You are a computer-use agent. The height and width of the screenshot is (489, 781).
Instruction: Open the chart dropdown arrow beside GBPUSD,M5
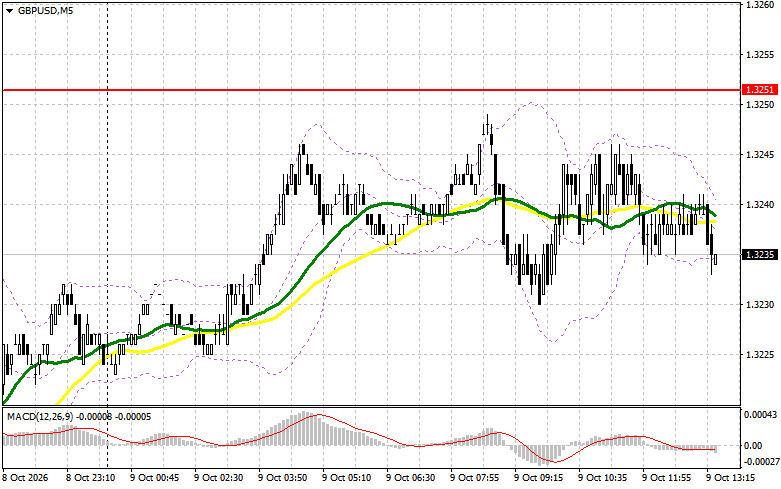[9, 10]
